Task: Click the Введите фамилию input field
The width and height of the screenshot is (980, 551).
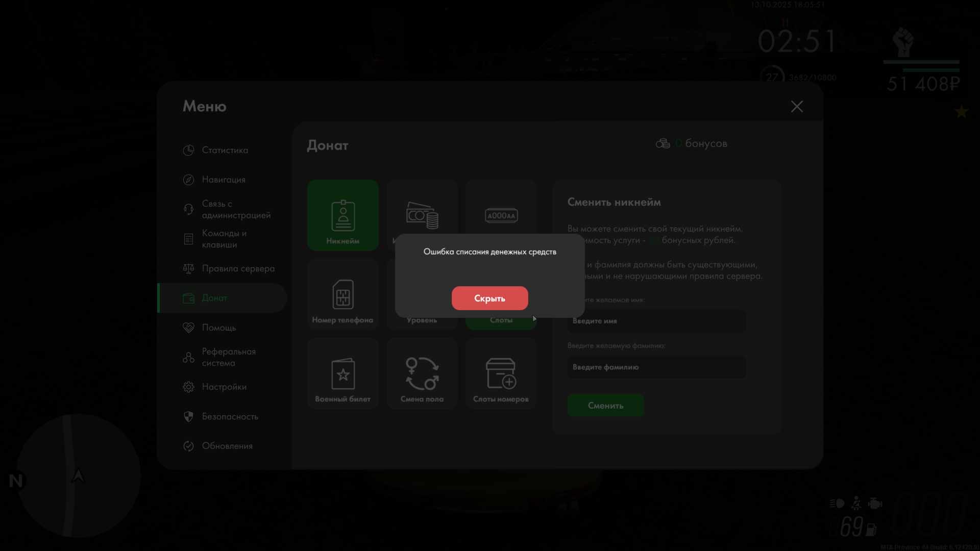Action: coord(656,367)
